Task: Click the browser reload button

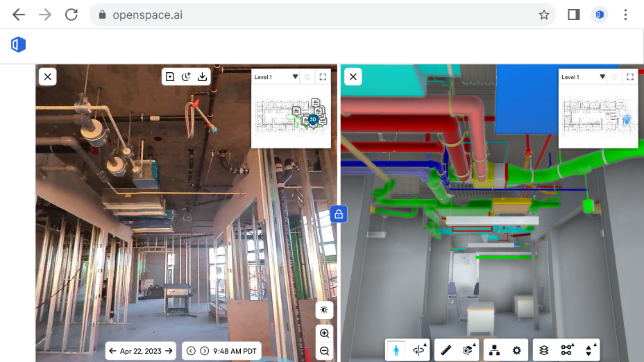Action: [x=71, y=15]
